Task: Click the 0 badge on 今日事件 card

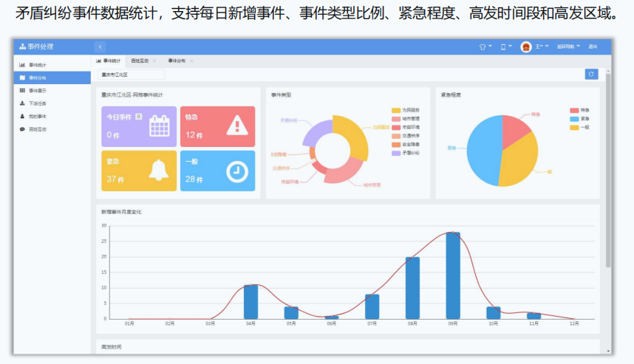Action: point(139,117)
